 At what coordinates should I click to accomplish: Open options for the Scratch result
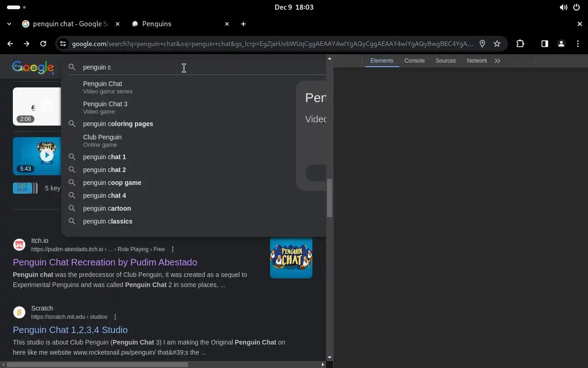(x=115, y=317)
